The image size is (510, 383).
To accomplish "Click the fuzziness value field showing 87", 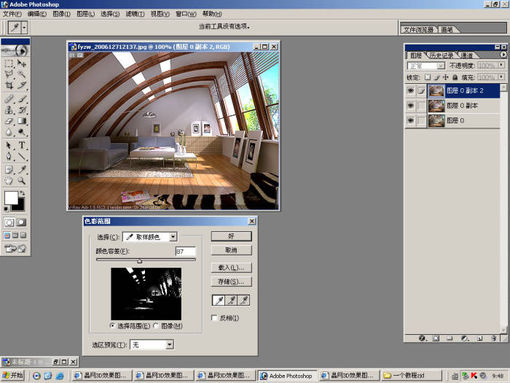I will click(x=185, y=251).
